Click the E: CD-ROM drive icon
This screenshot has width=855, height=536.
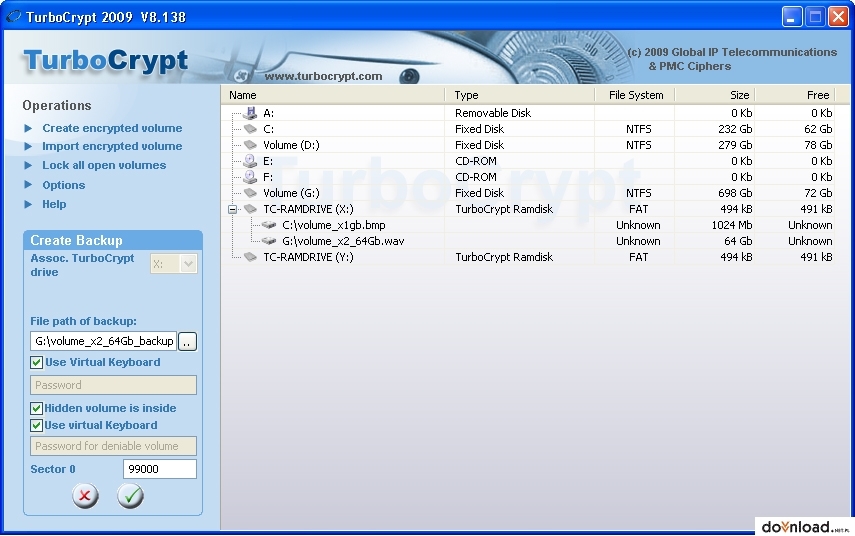point(250,161)
